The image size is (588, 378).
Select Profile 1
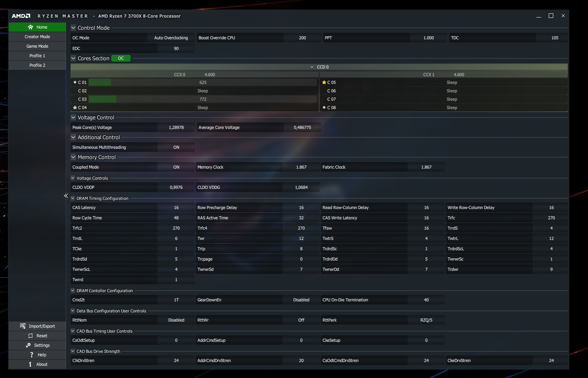(x=37, y=56)
